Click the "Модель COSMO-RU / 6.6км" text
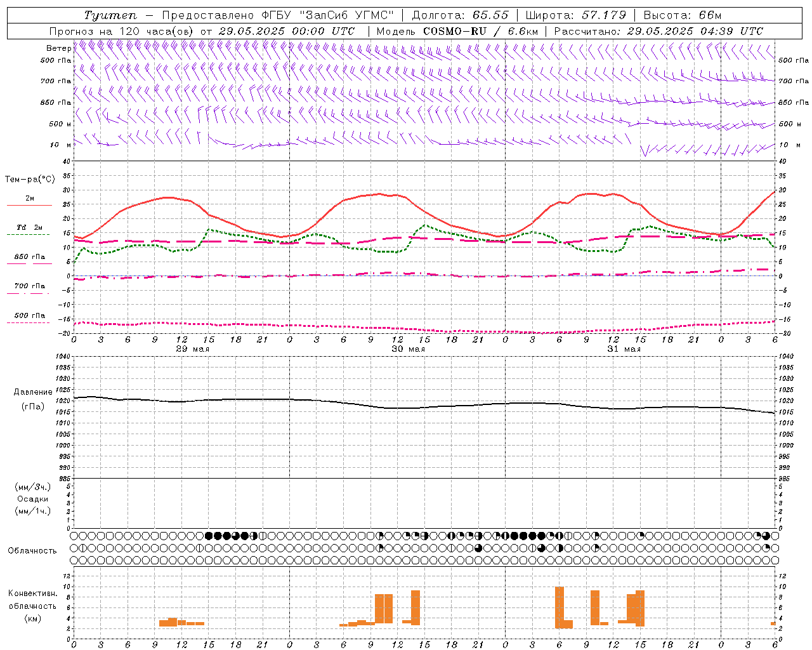This screenshot has height=650, width=812. click(x=457, y=31)
